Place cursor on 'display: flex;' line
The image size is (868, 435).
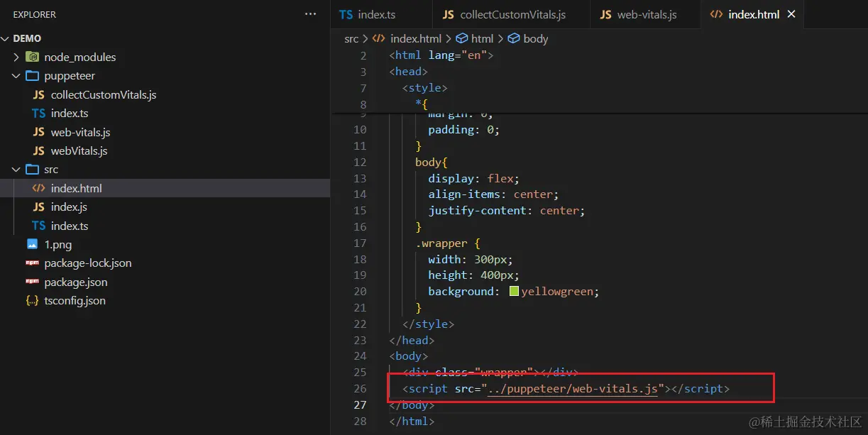coord(473,178)
